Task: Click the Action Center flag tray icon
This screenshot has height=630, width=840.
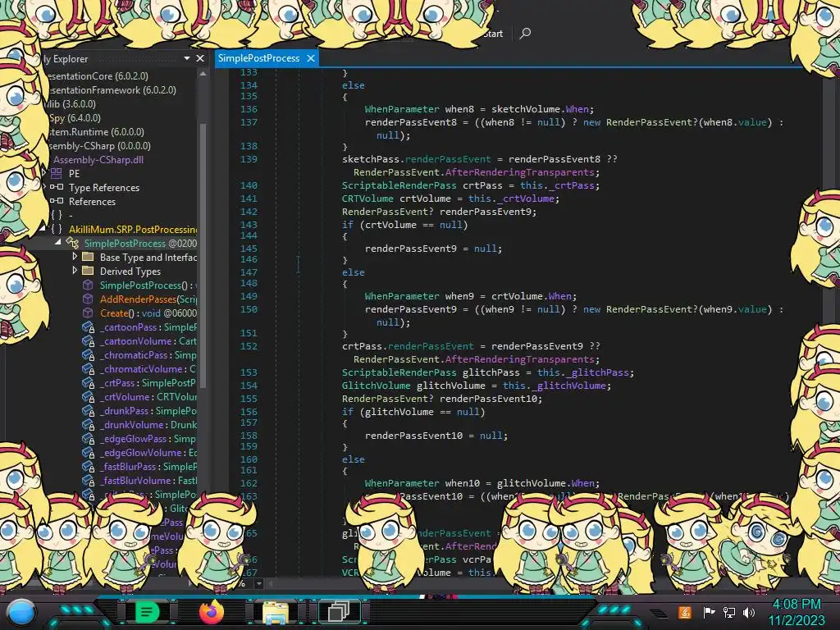Action: coord(710,612)
